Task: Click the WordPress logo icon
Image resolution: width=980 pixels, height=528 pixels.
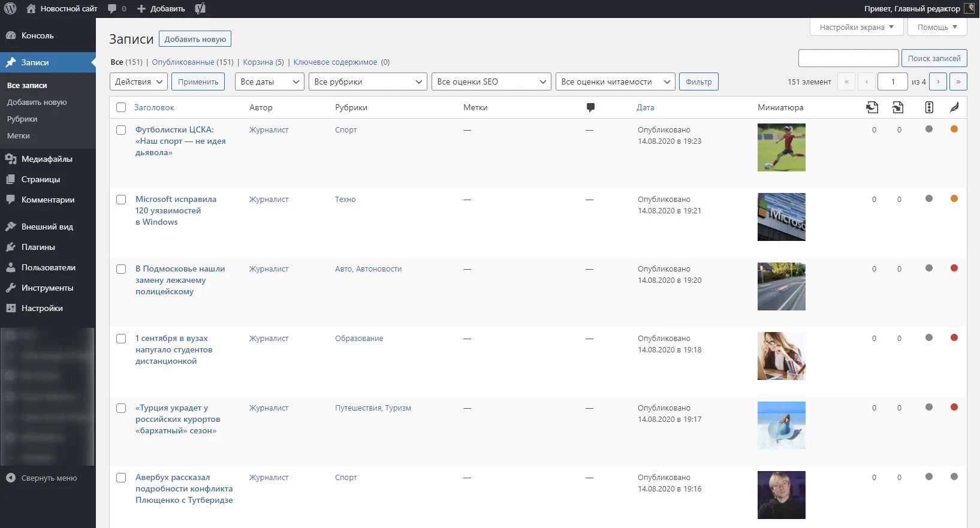Action: (x=10, y=8)
